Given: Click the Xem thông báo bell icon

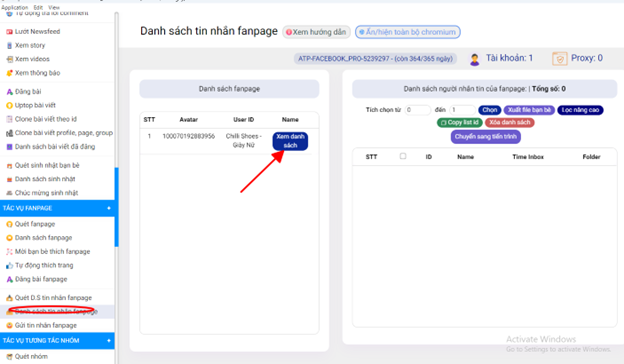Looking at the screenshot, I should (x=9, y=73).
